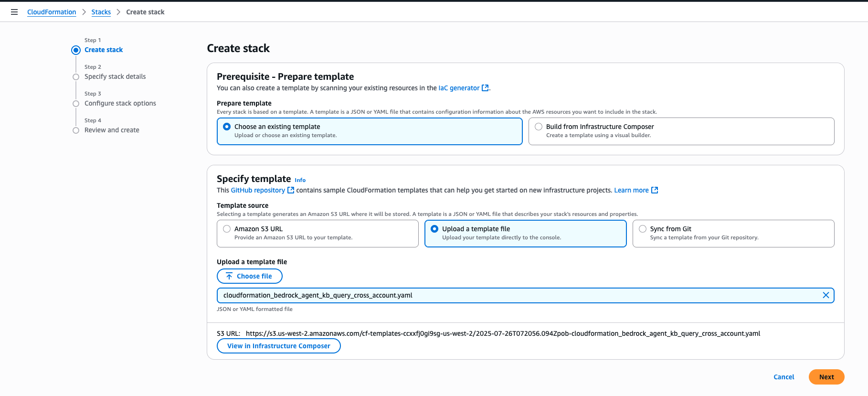
Task: Click the external link icon beside GitHub repository
Action: point(291,190)
